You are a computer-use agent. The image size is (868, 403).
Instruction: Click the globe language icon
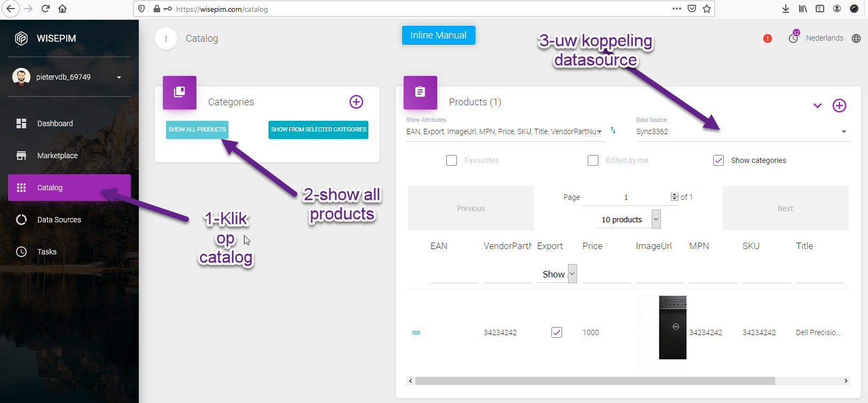pos(856,38)
